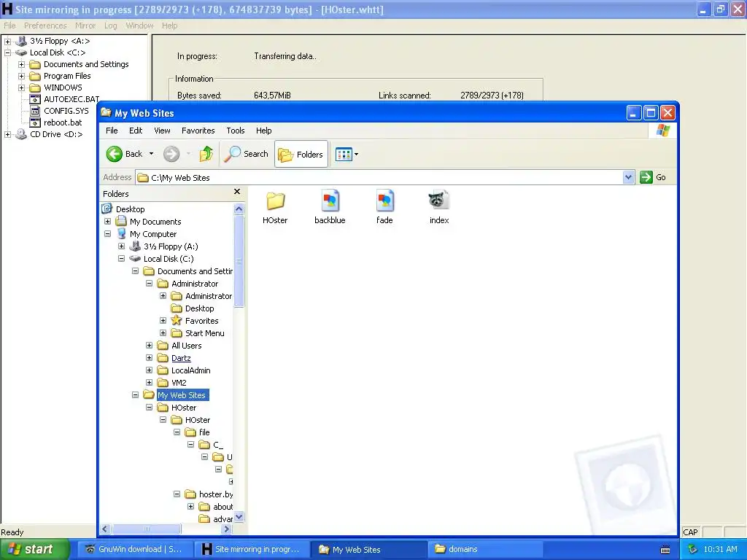Select the LocalAdmin folder
Viewport: 747px width, 560px height.
point(190,370)
